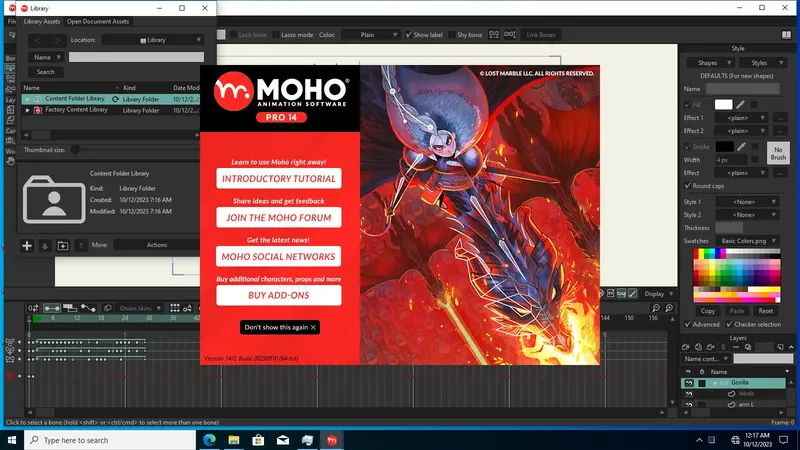The width and height of the screenshot is (800, 450).
Task: Select the timeline channels mode icon
Action: (x=52, y=308)
